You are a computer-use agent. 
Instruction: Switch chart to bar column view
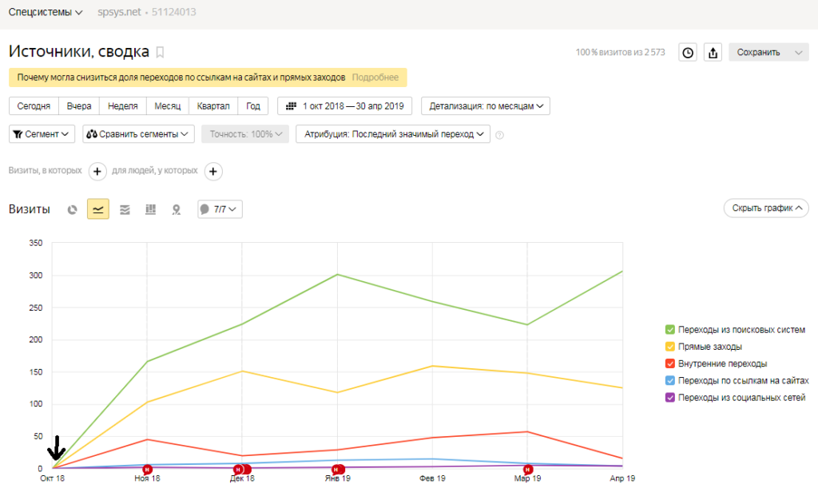[151, 209]
